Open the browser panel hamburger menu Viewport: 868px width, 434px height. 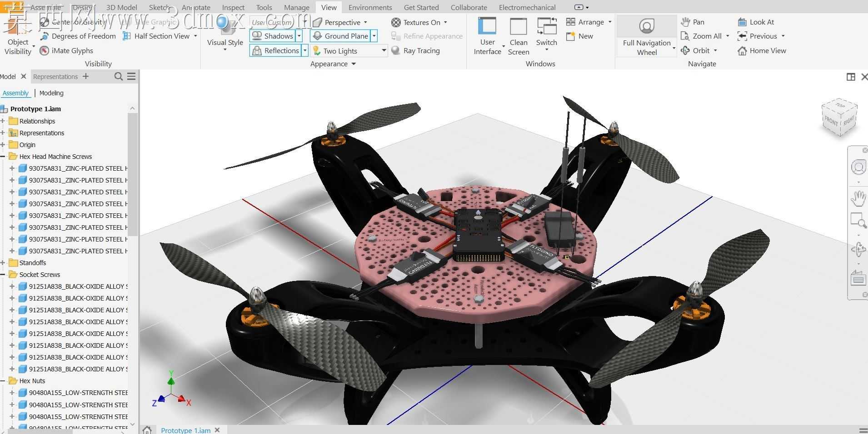click(131, 76)
